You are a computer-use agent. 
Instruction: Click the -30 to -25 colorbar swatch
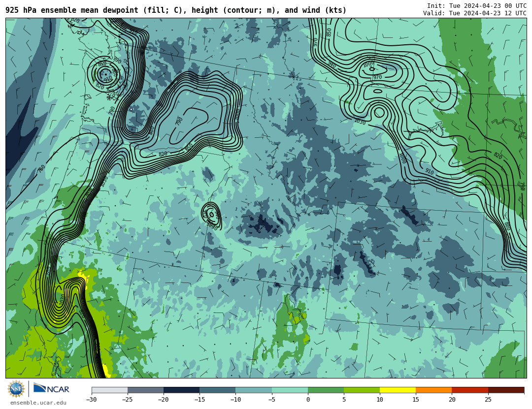pyautogui.click(x=109, y=390)
